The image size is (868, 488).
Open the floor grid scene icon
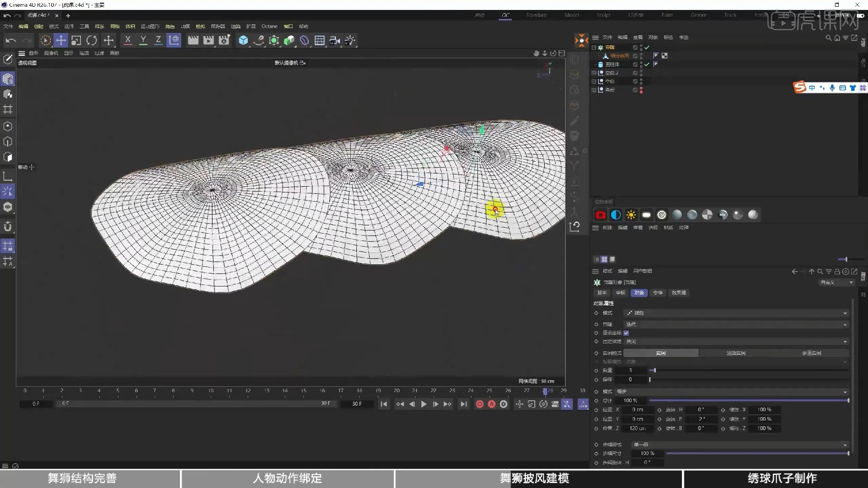coord(320,41)
